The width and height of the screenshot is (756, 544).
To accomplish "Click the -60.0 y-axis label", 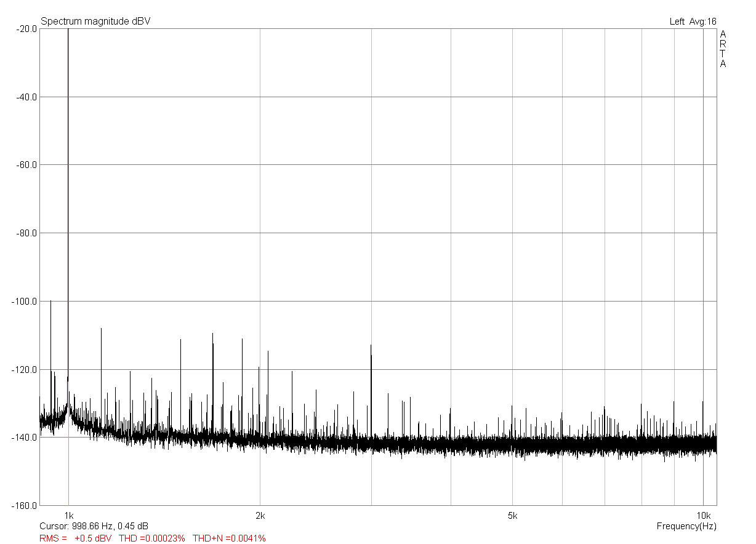I will tap(25, 164).
